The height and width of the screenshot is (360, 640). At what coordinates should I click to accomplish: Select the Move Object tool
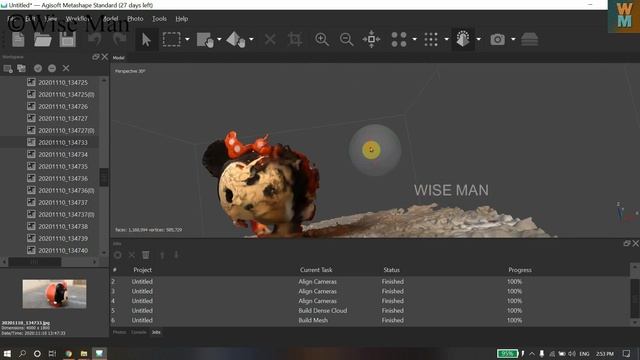(x=236, y=40)
